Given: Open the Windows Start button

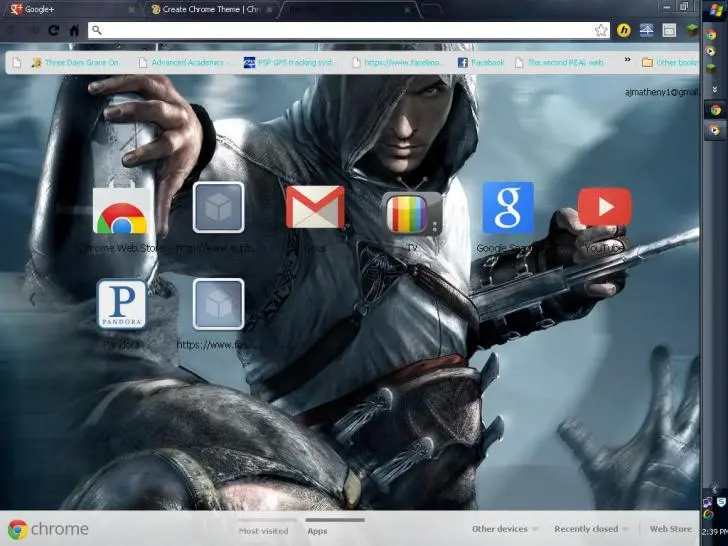Looking at the screenshot, I should click(717, 8).
